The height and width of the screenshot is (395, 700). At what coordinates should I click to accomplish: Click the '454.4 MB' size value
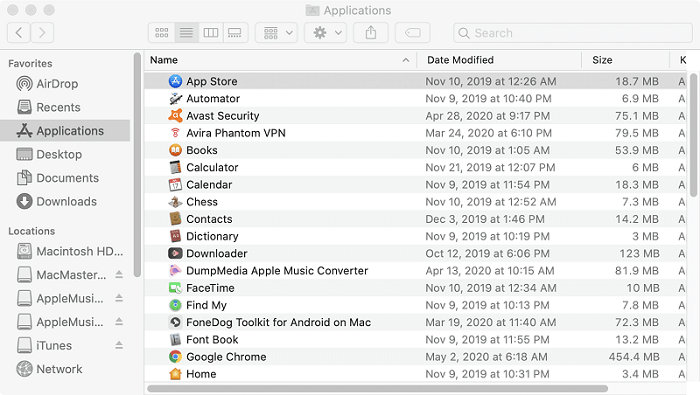[x=634, y=357]
